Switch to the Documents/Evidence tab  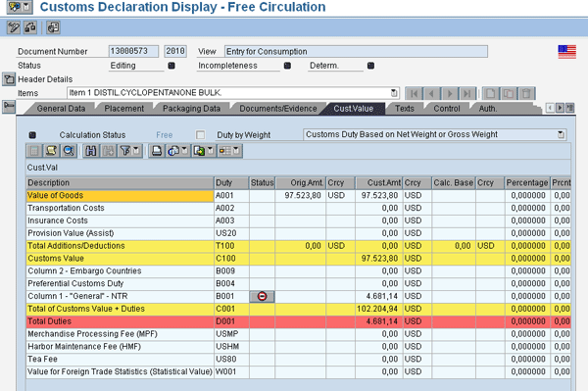278,109
